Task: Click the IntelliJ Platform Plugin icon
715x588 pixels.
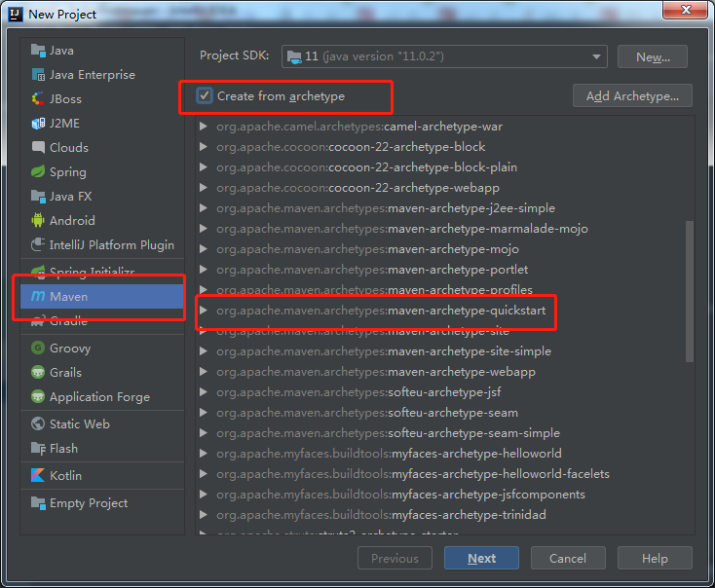Action: click(38, 244)
